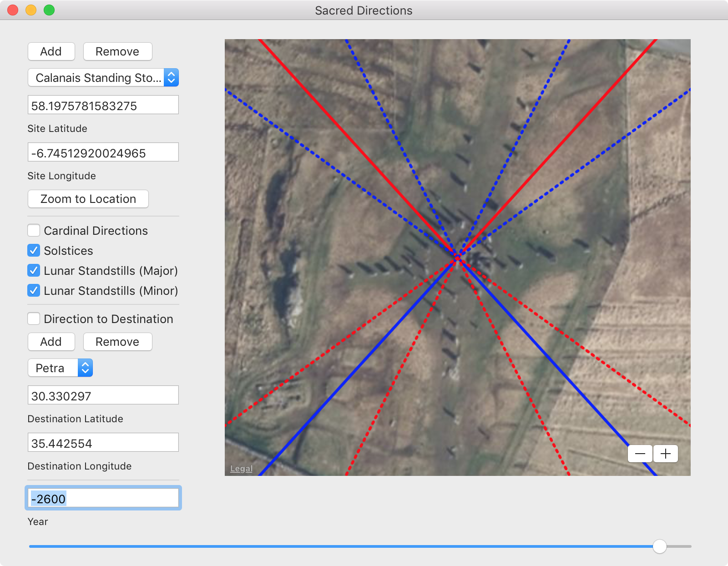Image resolution: width=728 pixels, height=566 pixels.
Task: Click Remove button for destination
Action: point(117,342)
